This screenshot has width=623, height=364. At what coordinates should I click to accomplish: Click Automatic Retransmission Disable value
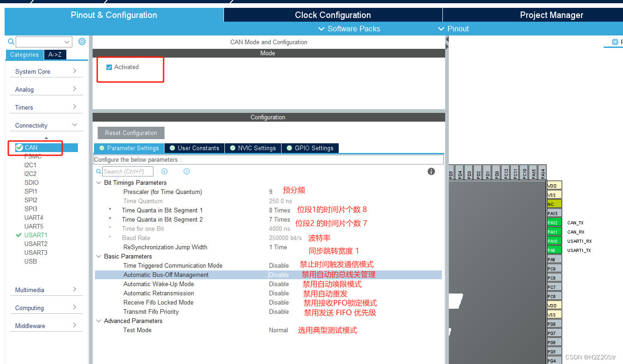point(279,293)
